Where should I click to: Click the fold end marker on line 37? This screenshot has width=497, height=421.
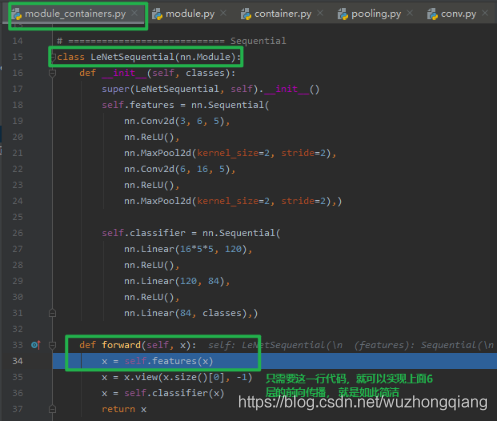tap(52, 409)
